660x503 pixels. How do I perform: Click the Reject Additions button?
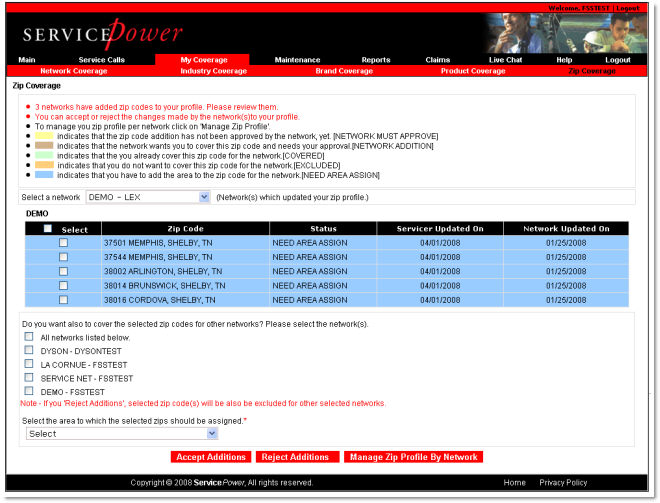point(297,457)
